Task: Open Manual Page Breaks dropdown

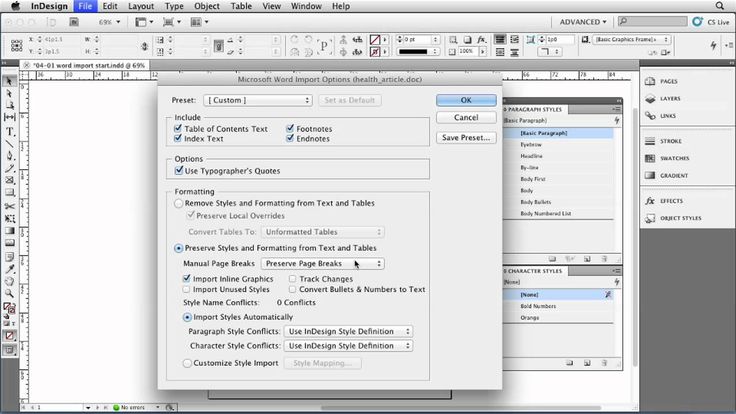Action: [x=323, y=264]
